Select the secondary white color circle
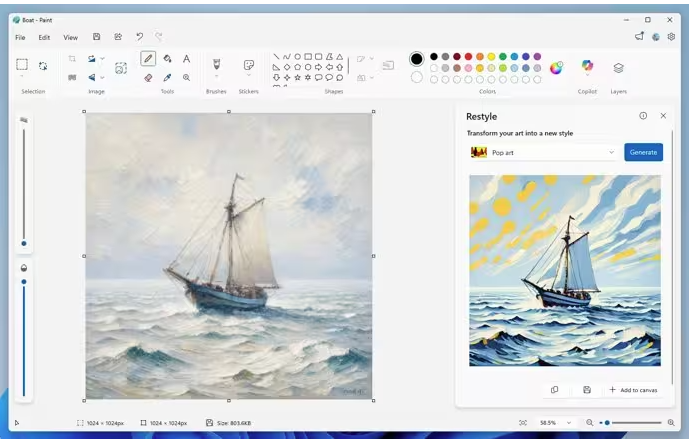This screenshot has height=444, width=690. click(417, 77)
